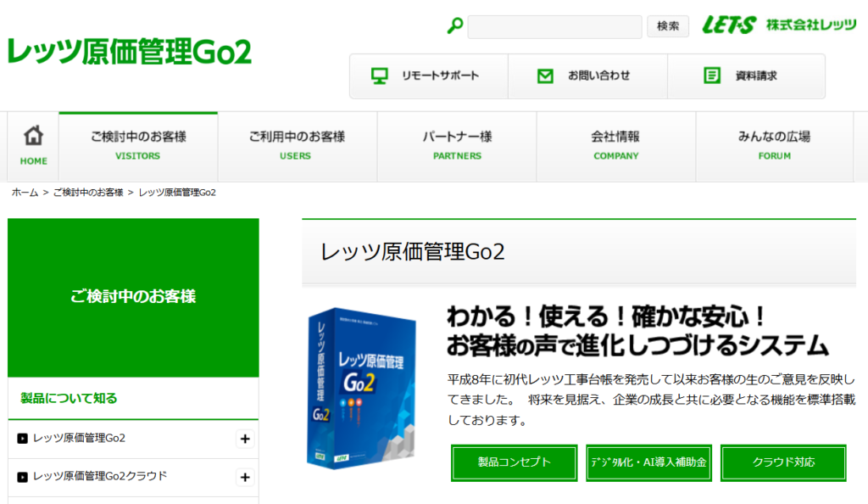
Task: Click the 資料請求 button
Action: pyautogui.click(x=746, y=76)
